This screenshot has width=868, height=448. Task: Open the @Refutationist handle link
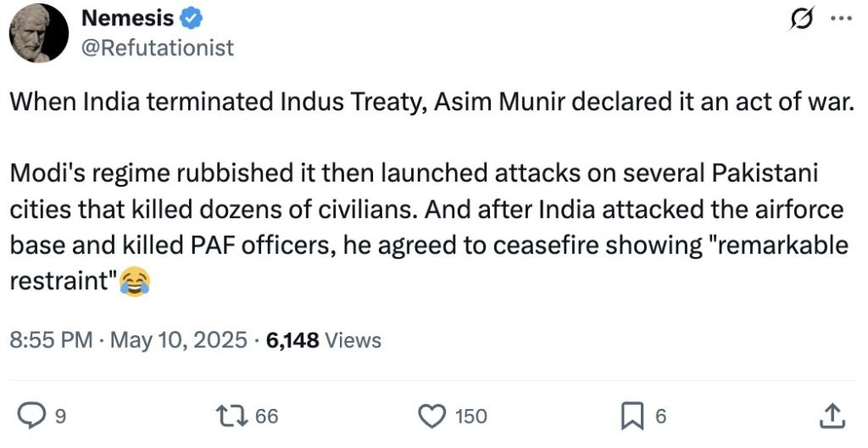pyautogui.click(x=157, y=48)
